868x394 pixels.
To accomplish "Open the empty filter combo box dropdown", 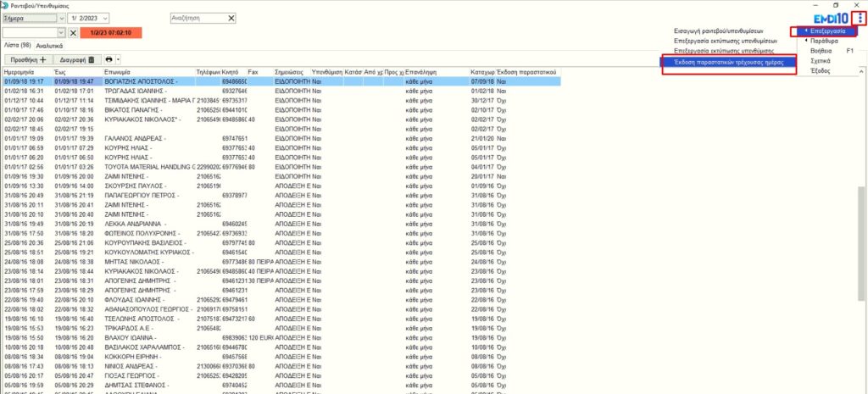I will (x=60, y=32).
